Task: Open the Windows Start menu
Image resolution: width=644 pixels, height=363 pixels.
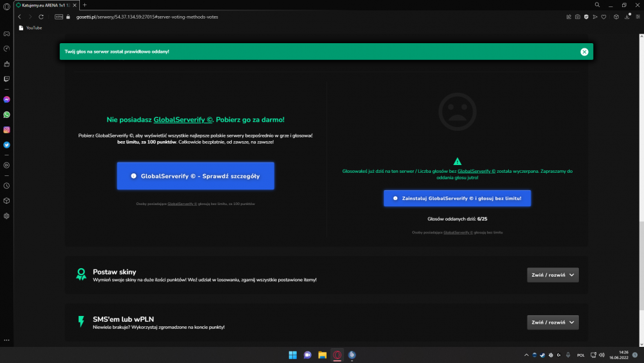Action: pos(292,355)
